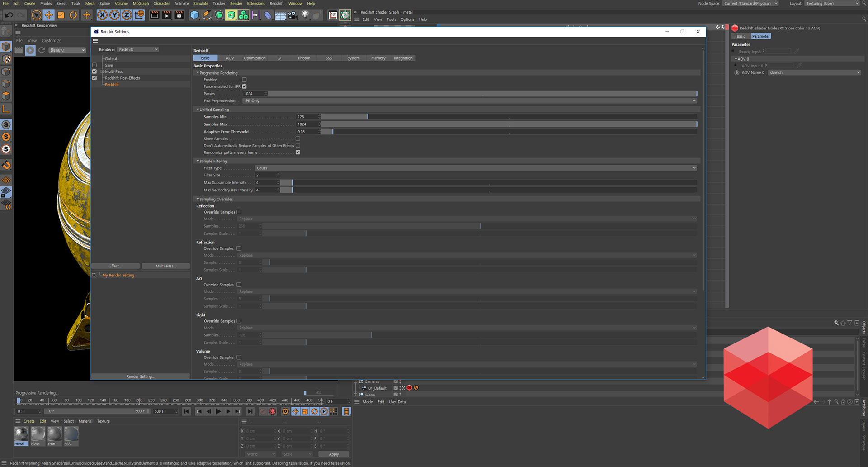Image resolution: width=868 pixels, height=467 pixels.
Task: Refresh the Redshift RenderView
Action: tap(42, 50)
